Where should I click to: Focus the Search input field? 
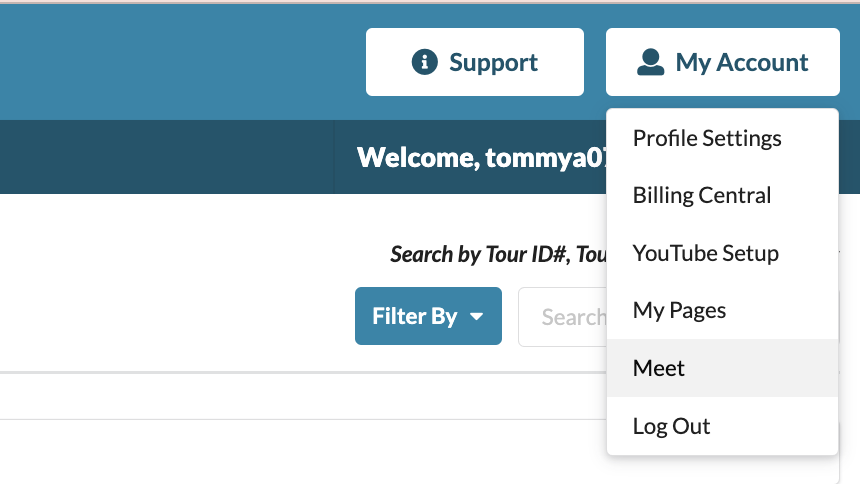click(563, 317)
